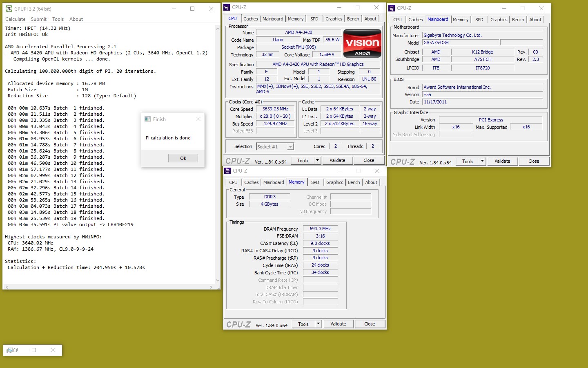Expand Tools dropdown arrow in Mainboard window

482,162
